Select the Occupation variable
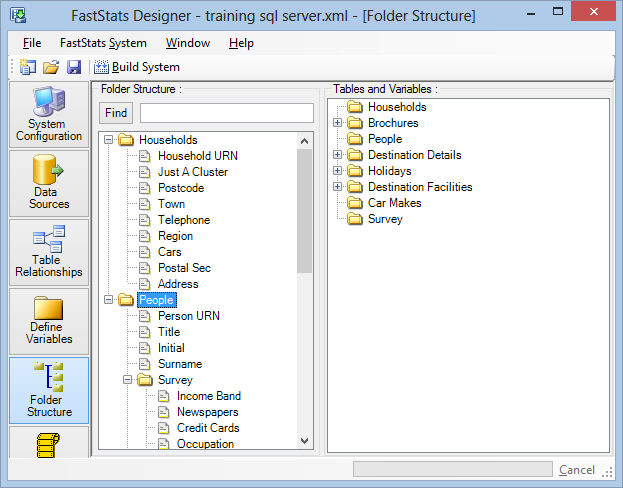This screenshot has height=488, width=623. point(205,444)
